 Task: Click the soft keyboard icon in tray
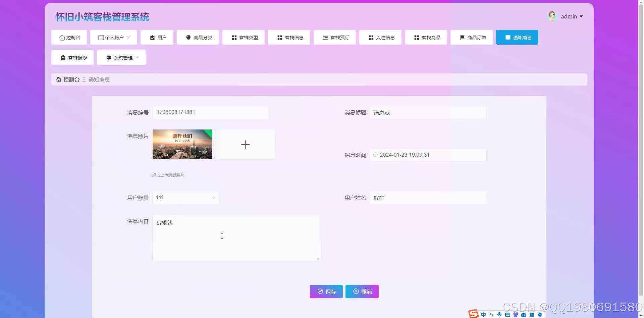click(x=507, y=314)
